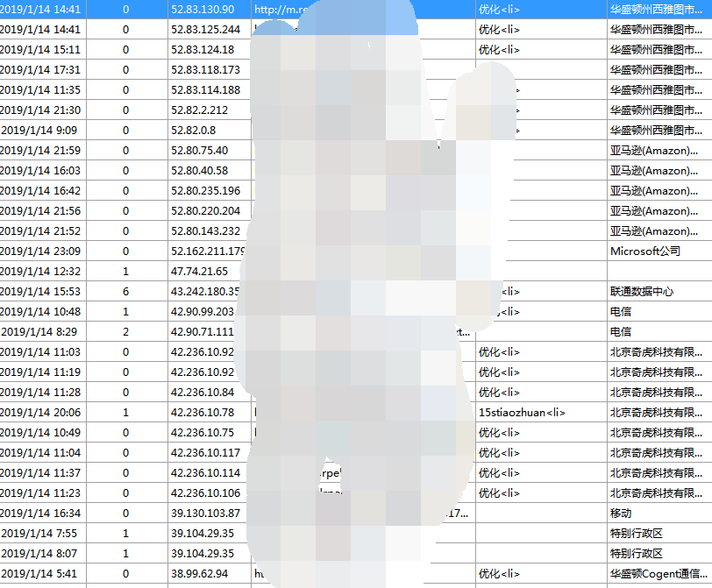
Task: Click IP address 39.130.103.87
Action: click(205, 514)
